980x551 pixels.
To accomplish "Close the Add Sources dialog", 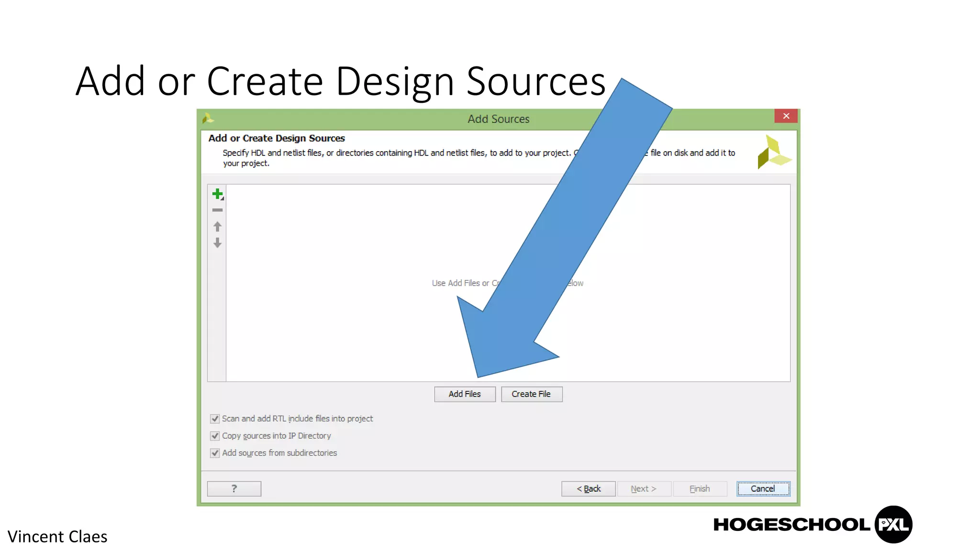I will [786, 116].
